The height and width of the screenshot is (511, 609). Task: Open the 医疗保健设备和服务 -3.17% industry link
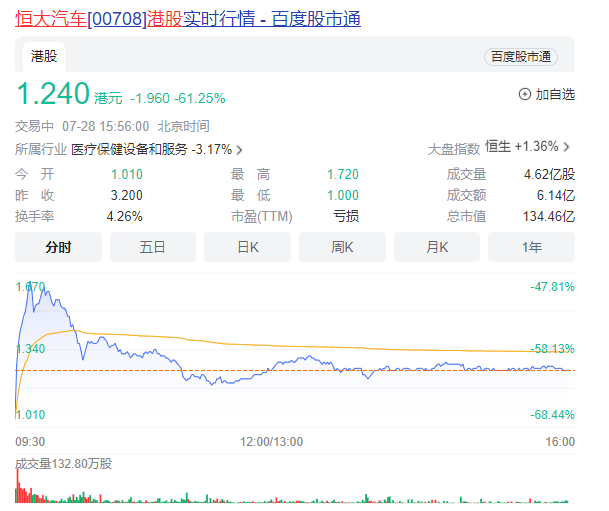point(151,149)
